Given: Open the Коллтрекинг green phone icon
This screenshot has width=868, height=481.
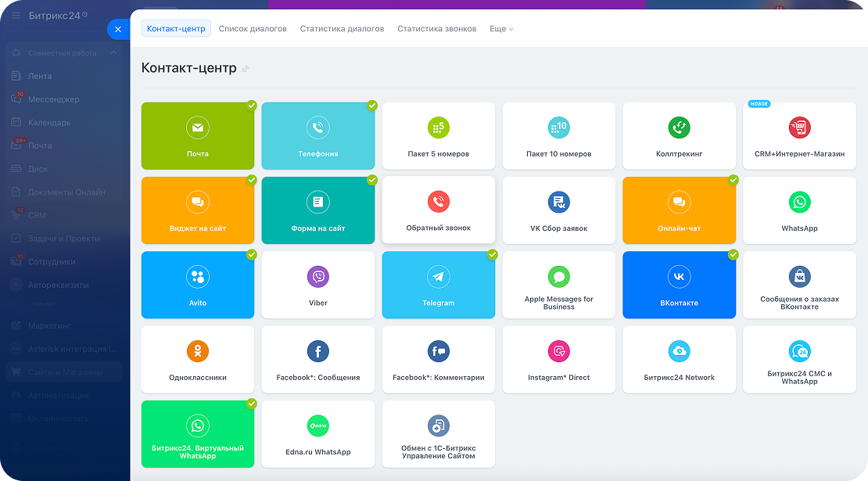Looking at the screenshot, I should (680, 127).
